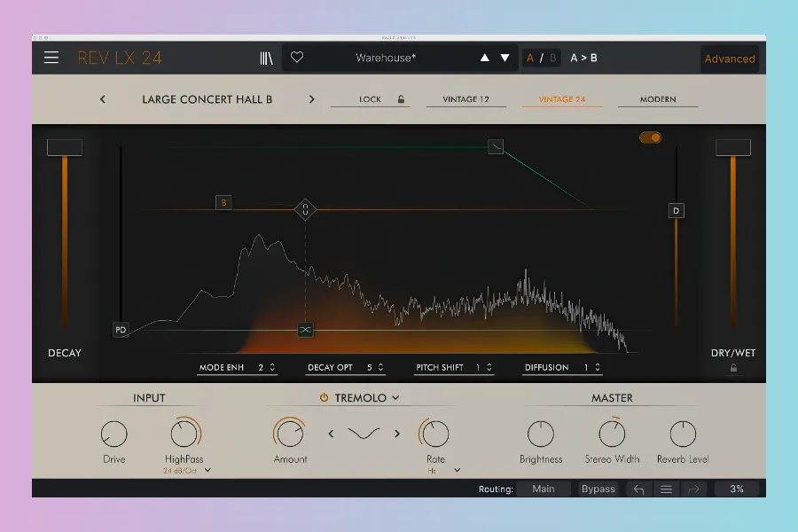Click the low-pass filter curve handle
The image size is (798, 532).
(x=496, y=147)
